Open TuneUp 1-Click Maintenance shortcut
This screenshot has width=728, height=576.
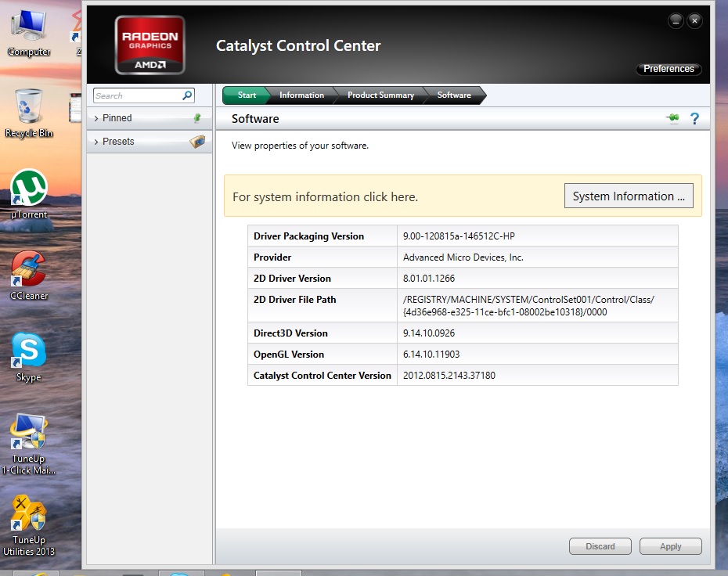(29, 445)
